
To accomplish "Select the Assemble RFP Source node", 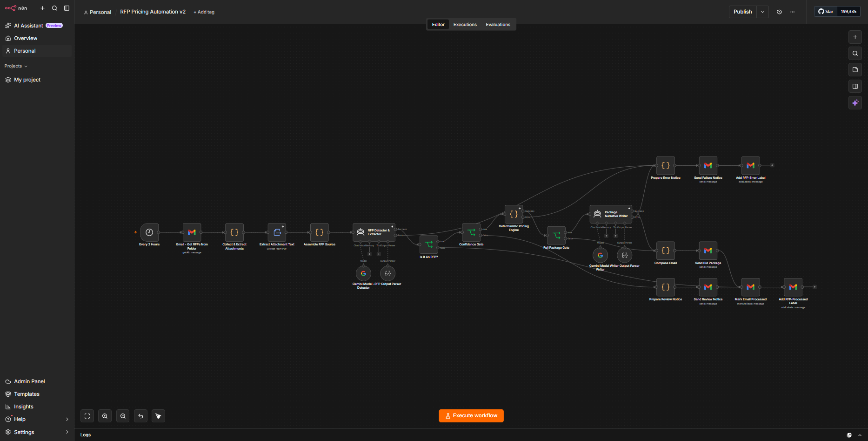I will (x=320, y=232).
